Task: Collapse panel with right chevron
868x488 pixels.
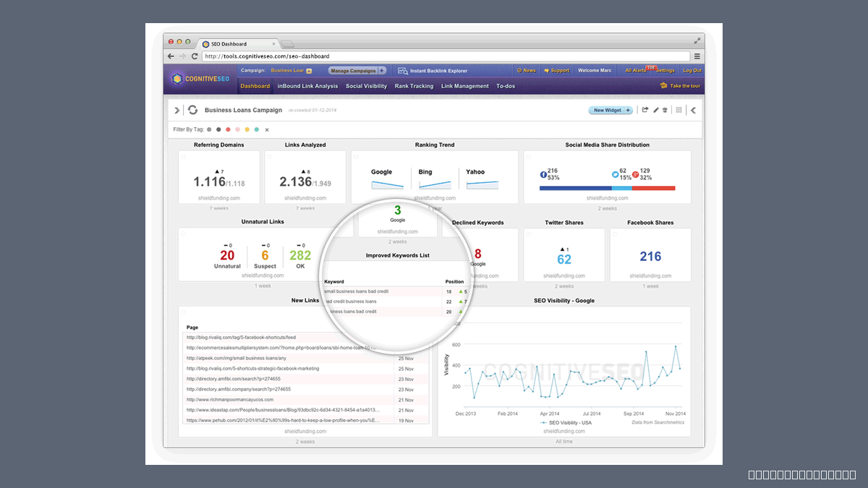Action: [x=693, y=111]
